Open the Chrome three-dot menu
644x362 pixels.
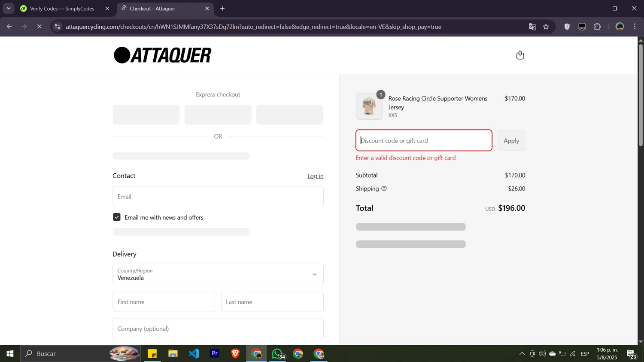pyautogui.click(x=635, y=27)
